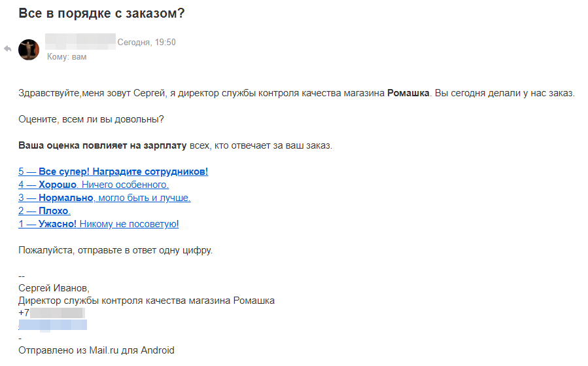Viewport: 588px width, 366px height.
Task: Click the recipient line Кому: вам
Action: (x=67, y=57)
